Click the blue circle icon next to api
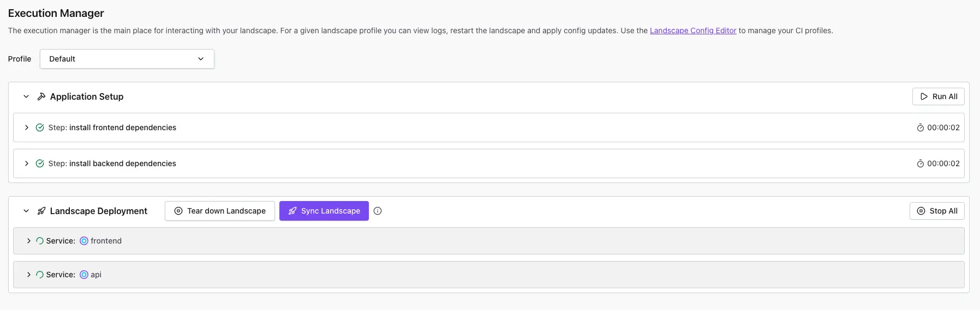 84,275
